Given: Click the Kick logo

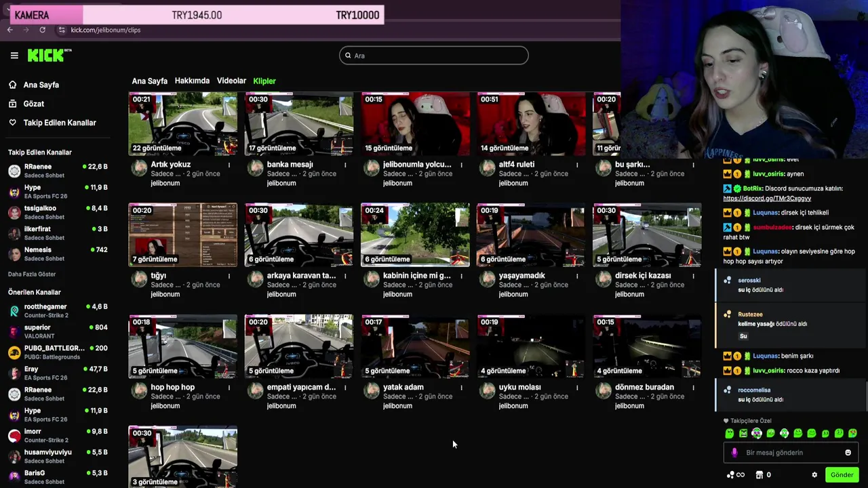Looking at the screenshot, I should [x=49, y=55].
